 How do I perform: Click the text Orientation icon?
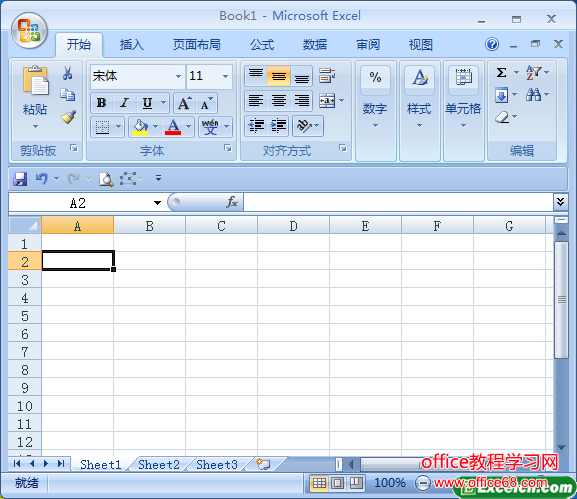pyautogui.click(x=304, y=126)
